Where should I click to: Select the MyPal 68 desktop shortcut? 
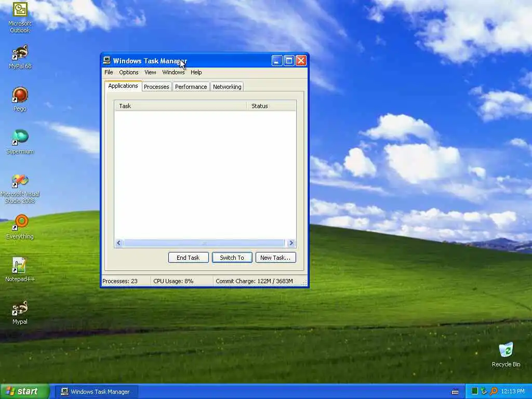click(x=20, y=57)
